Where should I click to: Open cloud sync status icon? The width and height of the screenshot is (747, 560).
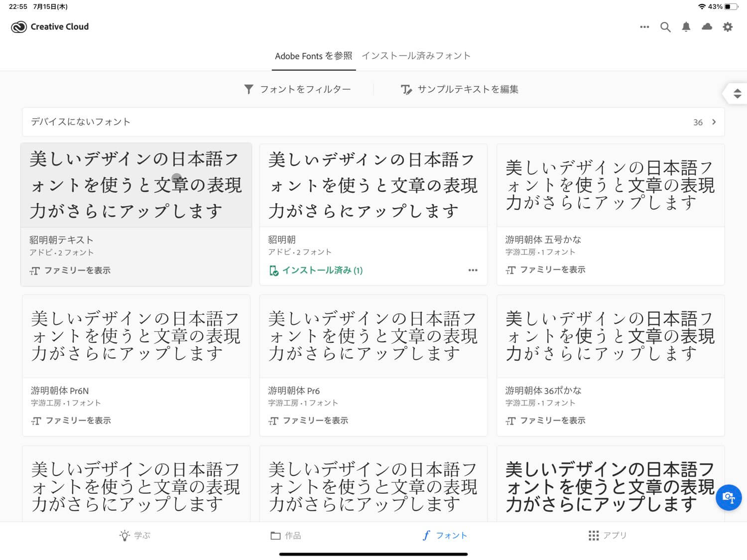coord(707,26)
